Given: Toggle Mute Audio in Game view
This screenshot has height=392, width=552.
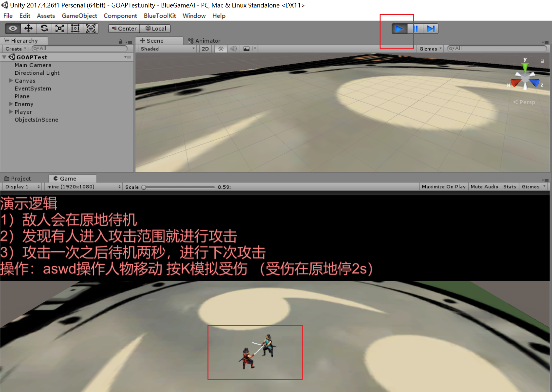Looking at the screenshot, I should [x=484, y=187].
